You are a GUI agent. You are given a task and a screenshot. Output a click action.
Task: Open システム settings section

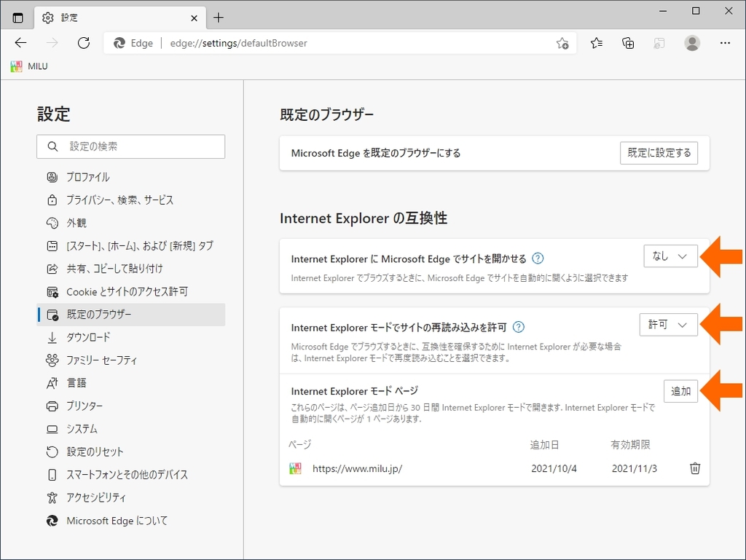tap(131, 429)
